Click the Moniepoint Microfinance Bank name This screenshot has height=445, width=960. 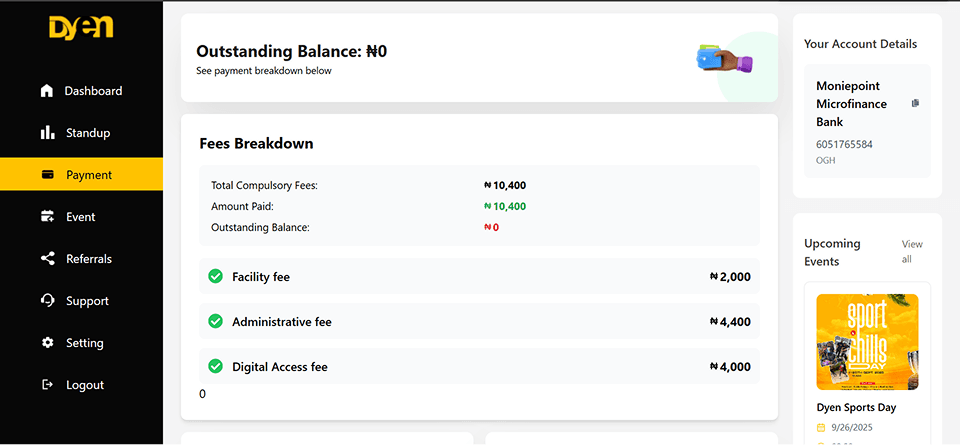852,104
